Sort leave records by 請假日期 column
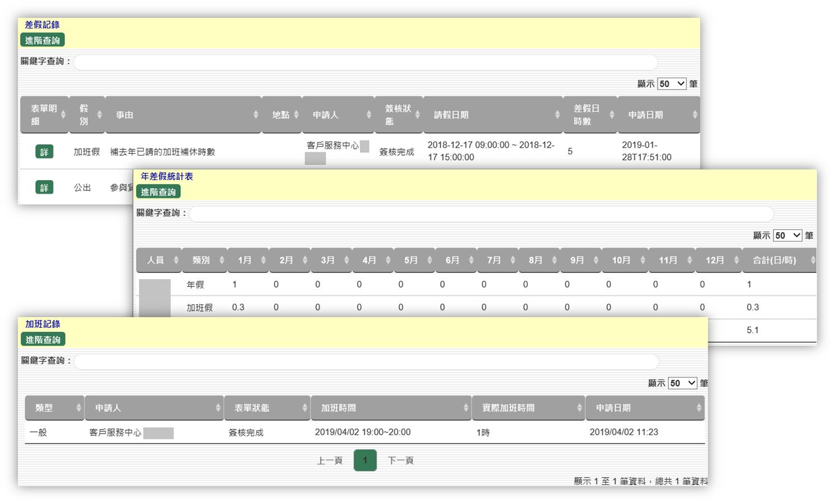The width and height of the screenshot is (835, 504). pos(493,115)
